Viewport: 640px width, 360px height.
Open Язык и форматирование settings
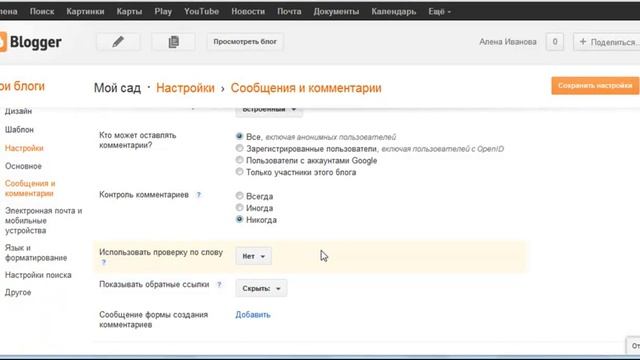point(36,253)
